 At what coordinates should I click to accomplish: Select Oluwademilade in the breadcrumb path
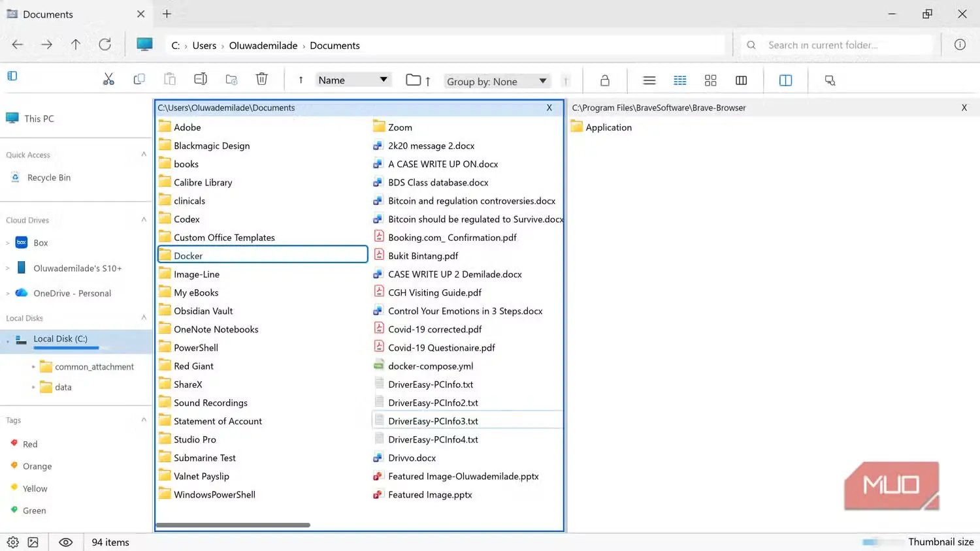(x=263, y=45)
